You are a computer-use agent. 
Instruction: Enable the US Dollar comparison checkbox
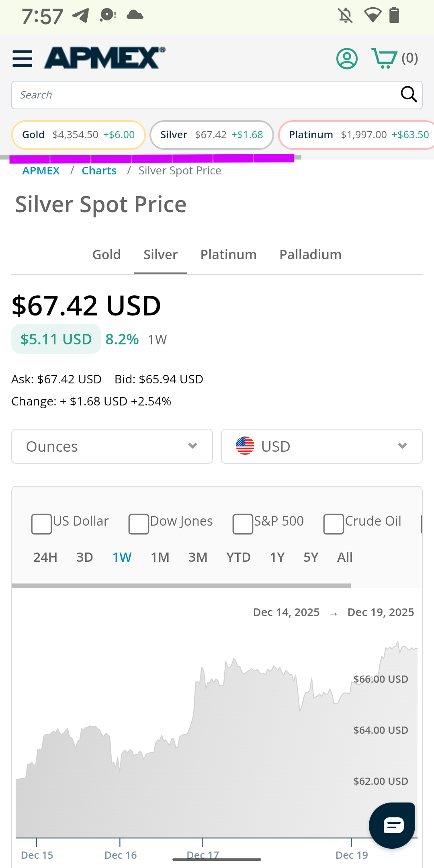(42, 524)
